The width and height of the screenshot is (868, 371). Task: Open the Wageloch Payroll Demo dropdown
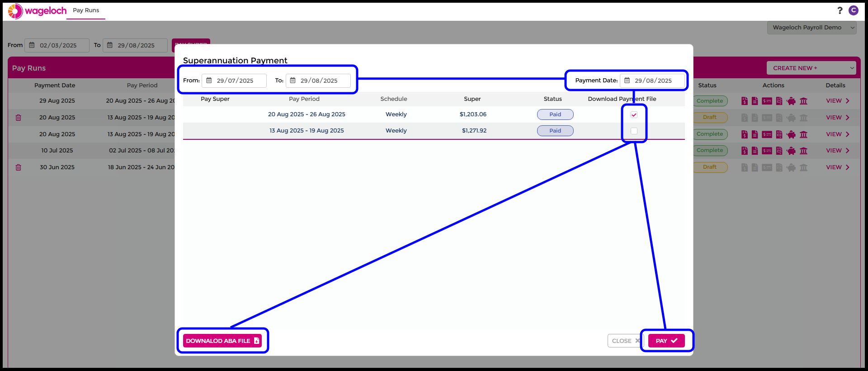point(811,28)
